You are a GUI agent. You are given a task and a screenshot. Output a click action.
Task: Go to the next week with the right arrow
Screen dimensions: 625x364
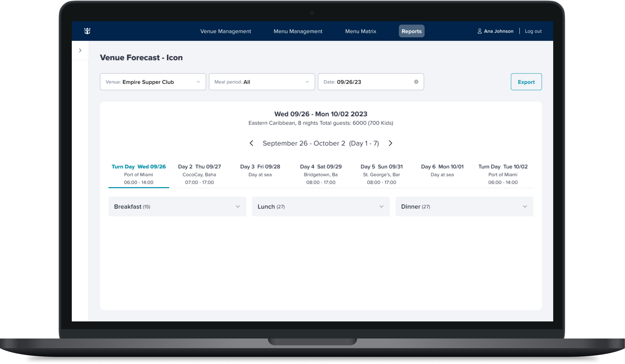tap(390, 143)
